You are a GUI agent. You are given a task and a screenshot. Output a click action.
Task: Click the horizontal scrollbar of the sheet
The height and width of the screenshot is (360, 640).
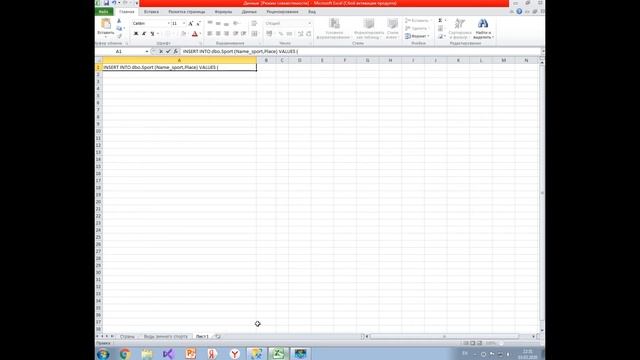tap(444, 336)
